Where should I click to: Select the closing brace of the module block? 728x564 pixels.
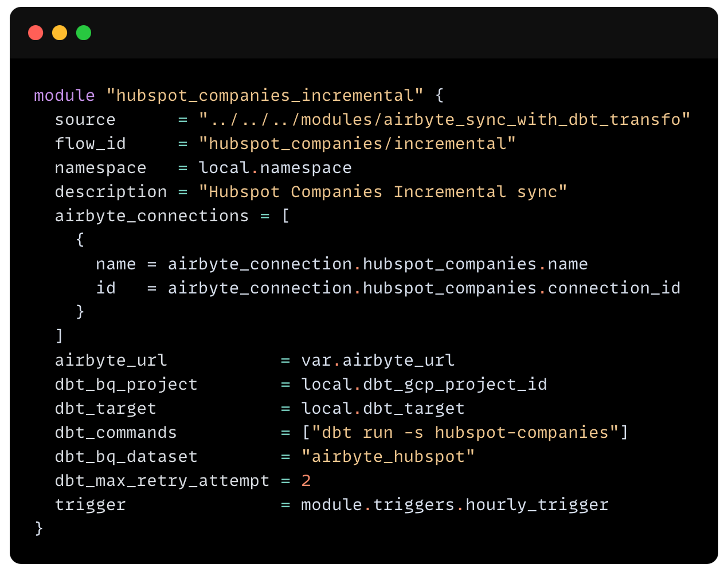[x=39, y=528]
